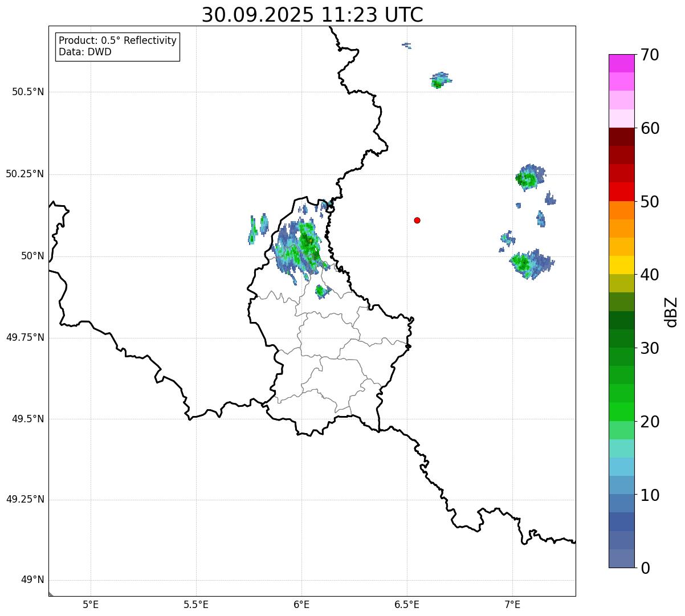Screen dimensions: 685x616
Task: Click the 10 colorbar tick label
Action: [x=650, y=495]
